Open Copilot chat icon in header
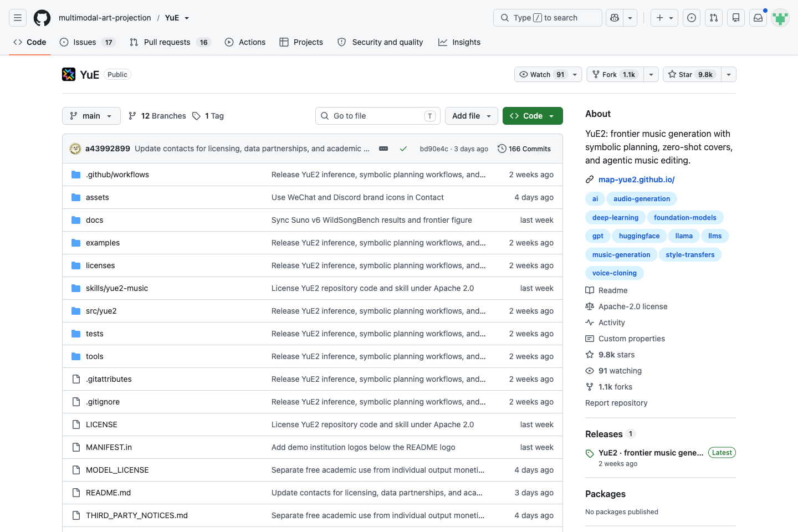 pos(615,18)
